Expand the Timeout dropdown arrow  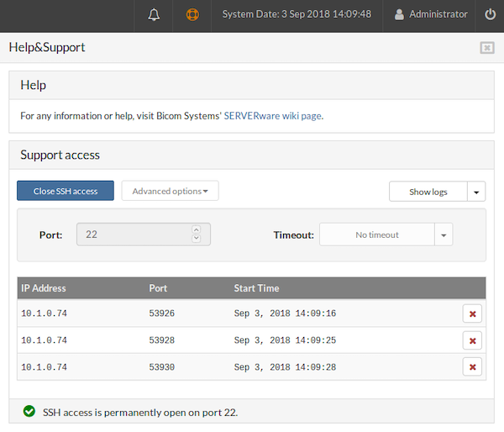click(x=444, y=235)
